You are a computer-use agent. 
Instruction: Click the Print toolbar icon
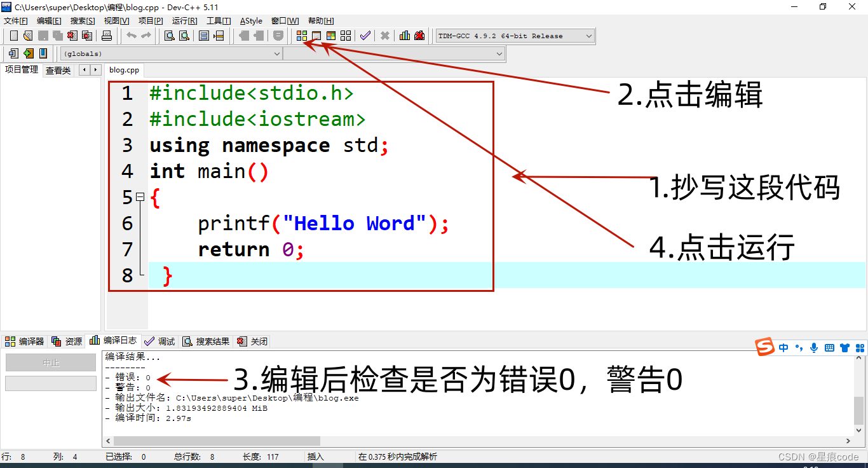tap(107, 36)
